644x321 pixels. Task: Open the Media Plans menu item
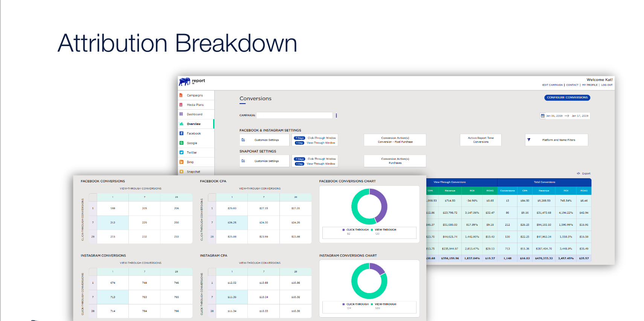pyautogui.click(x=196, y=105)
